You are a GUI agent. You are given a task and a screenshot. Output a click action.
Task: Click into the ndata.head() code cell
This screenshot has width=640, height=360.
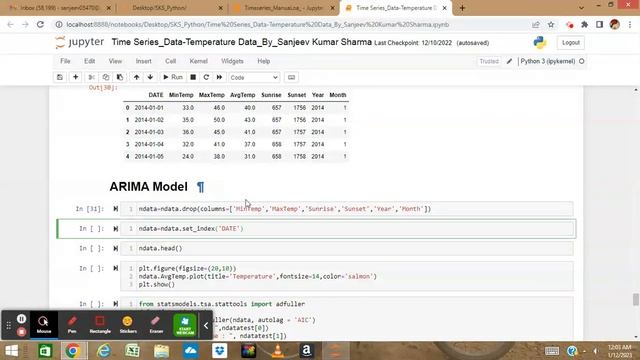click(x=347, y=248)
